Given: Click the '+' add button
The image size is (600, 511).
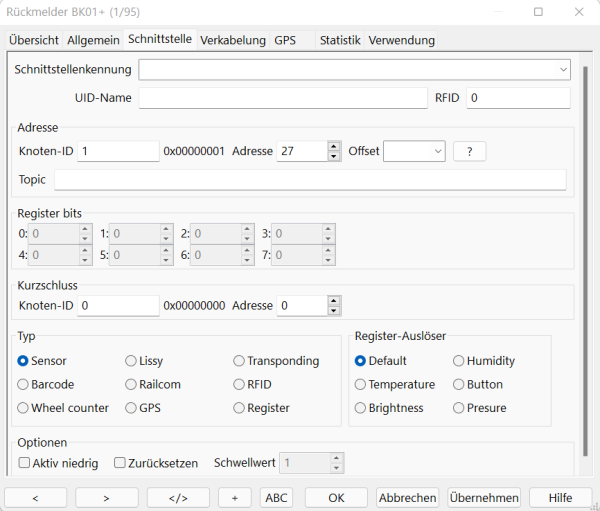Looking at the screenshot, I should [234, 497].
